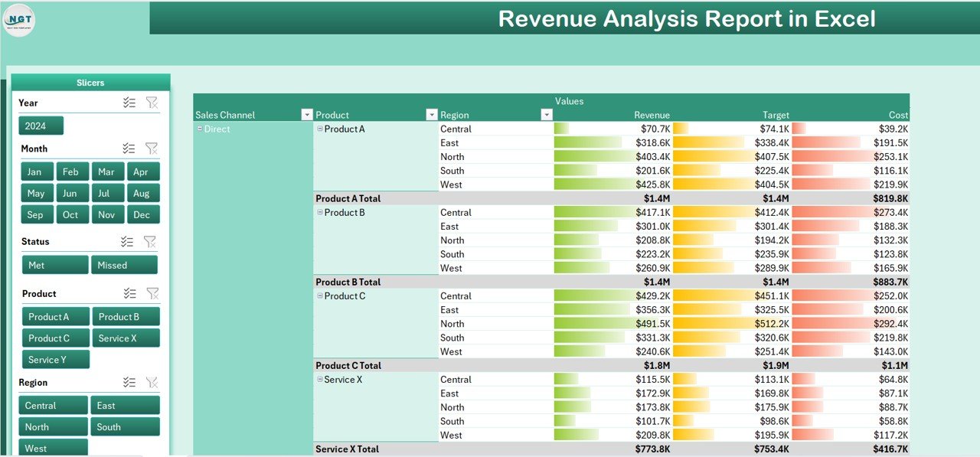Click the Revenue Analysis Report title
Viewport: 980px width, 457px height.
[687, 19]
